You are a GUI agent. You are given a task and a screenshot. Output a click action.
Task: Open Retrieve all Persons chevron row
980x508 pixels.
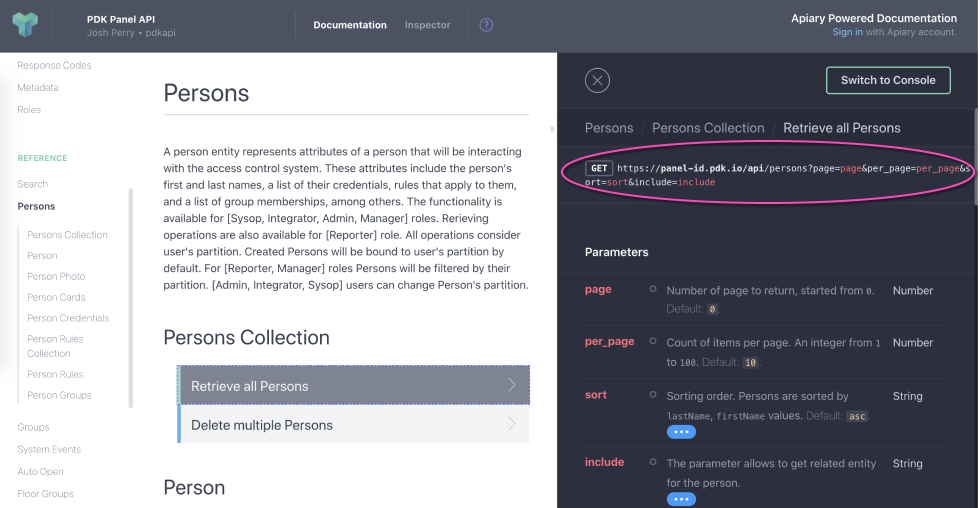(354, 386)
